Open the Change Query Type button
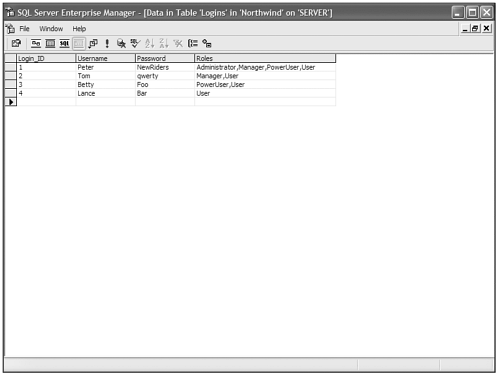This screenshot has width=499, height=375. (93, 43)
